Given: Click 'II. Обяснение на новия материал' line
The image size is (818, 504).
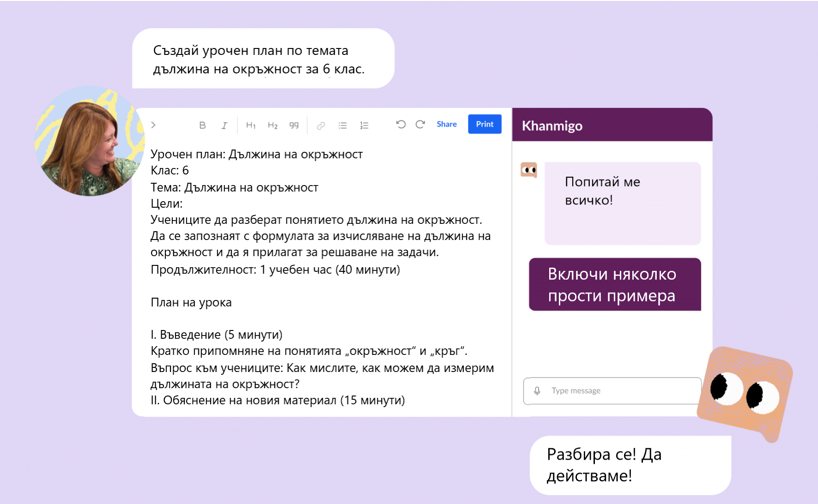Looking at the screenshot, I should [x=278, y=400].
